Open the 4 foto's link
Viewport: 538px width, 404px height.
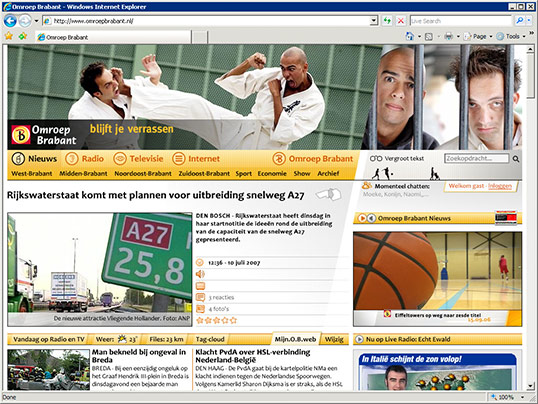219,309
